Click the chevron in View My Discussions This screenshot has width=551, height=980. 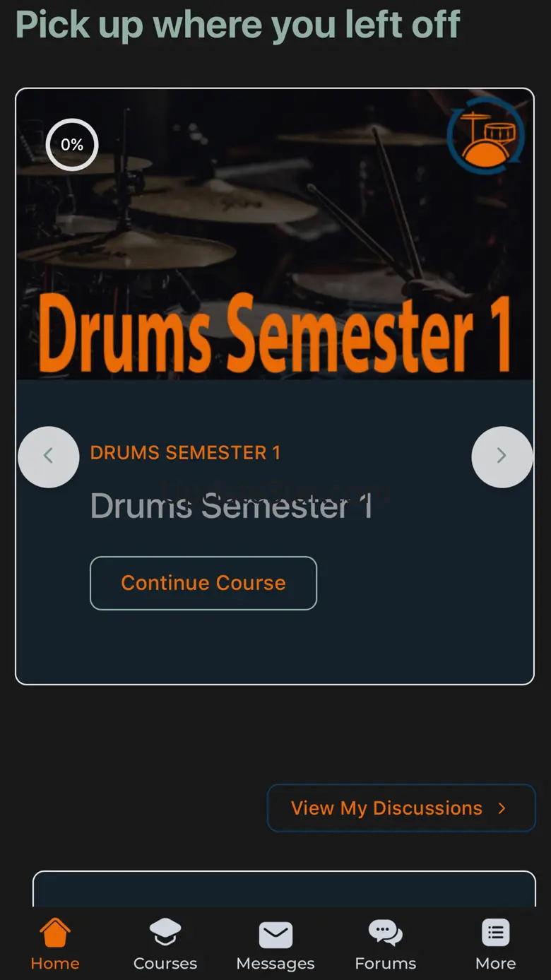pyautogui.click(x=502, y=808)
